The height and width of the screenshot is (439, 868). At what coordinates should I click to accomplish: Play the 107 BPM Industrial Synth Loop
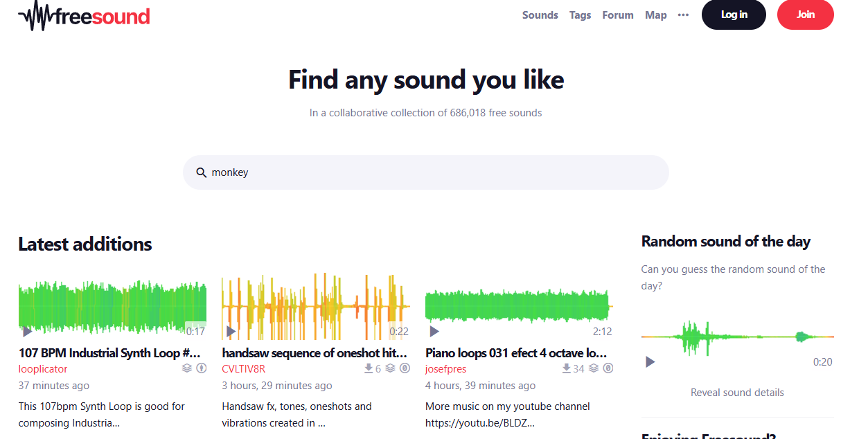click(x=27, y=332)
